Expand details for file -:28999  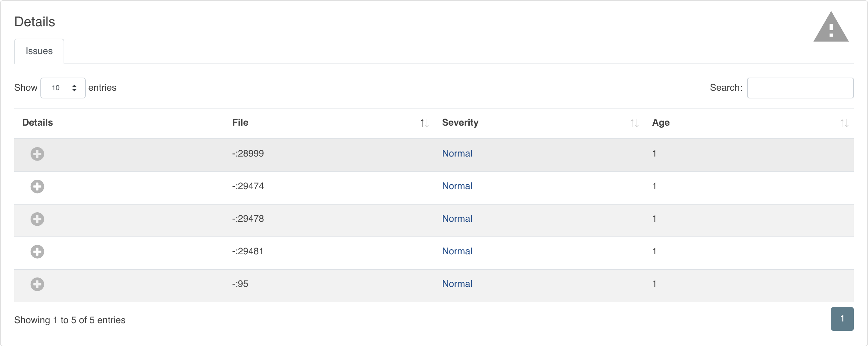[37, 154]
